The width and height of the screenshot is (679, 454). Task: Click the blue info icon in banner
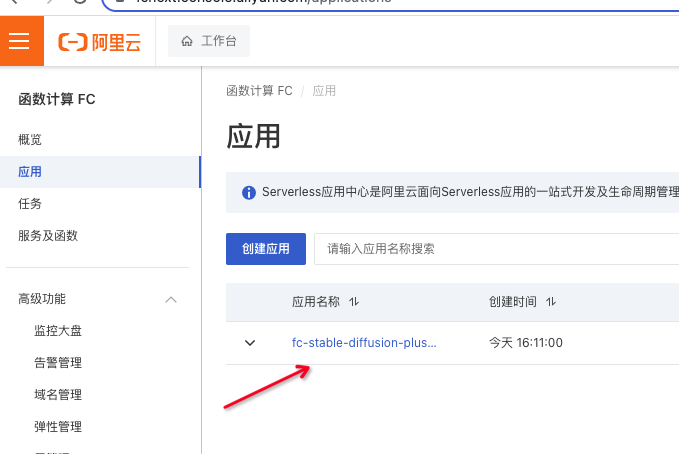point(249,192)
